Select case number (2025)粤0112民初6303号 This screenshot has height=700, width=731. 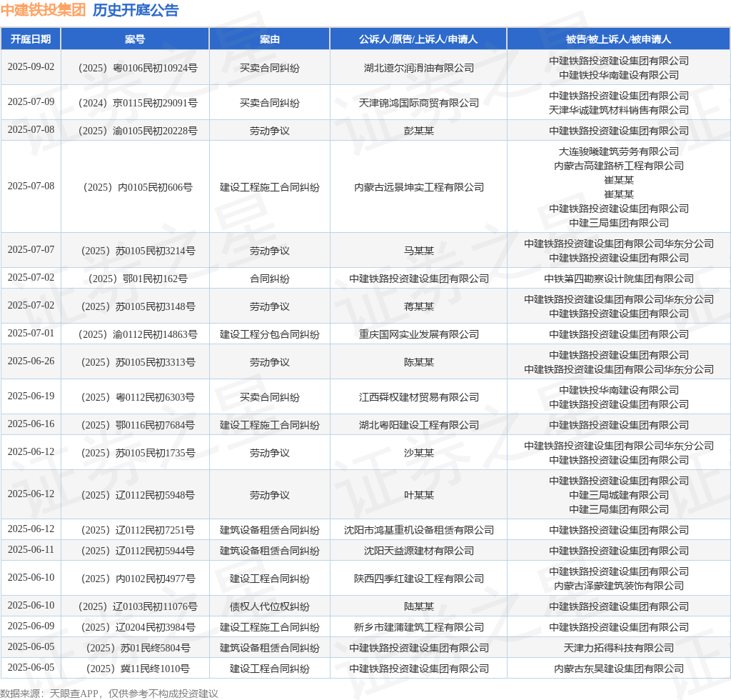[138, 397]
